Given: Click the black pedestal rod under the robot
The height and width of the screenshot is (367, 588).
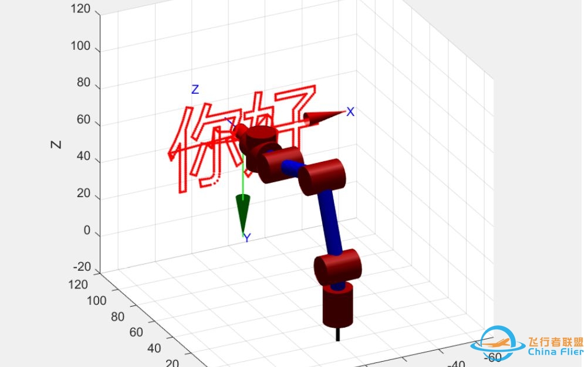Looking at the screenshot, I should point(337,334).
